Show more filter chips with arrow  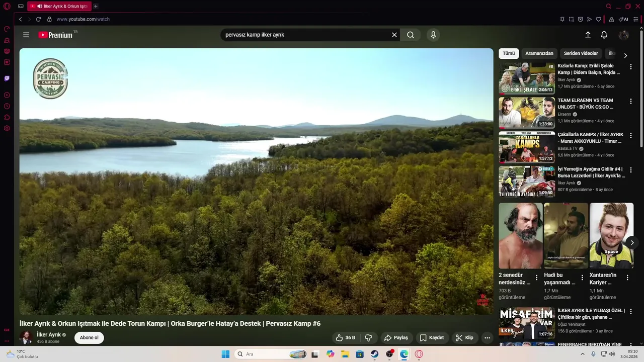pyautogui.click(x=625, y=55)
